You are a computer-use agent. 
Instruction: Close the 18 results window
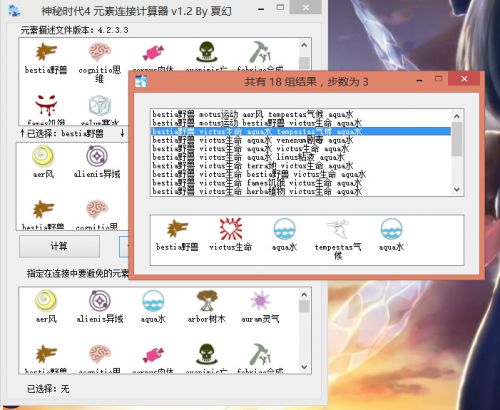464,79
